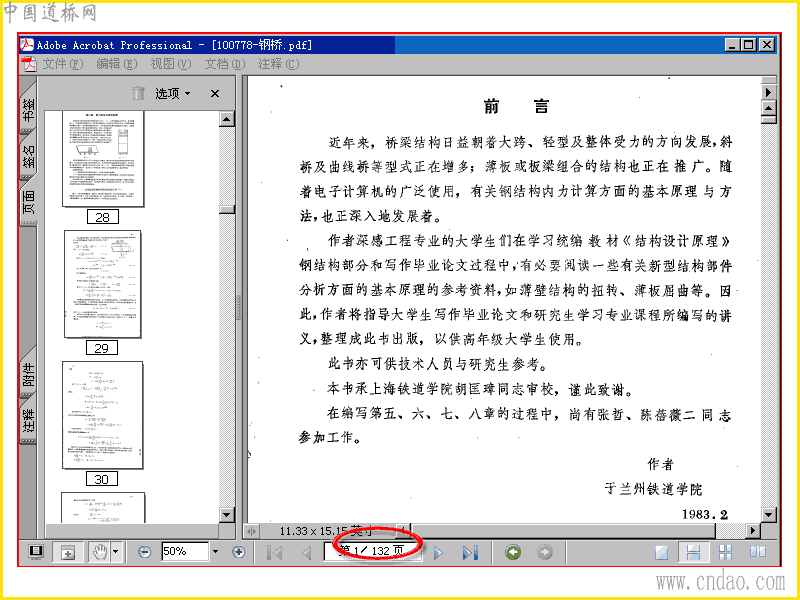The height and width of the screenshot is (600, 800).
Task: Enable facing pages layout
Action: pyautogui.click(x=758, y=552)
